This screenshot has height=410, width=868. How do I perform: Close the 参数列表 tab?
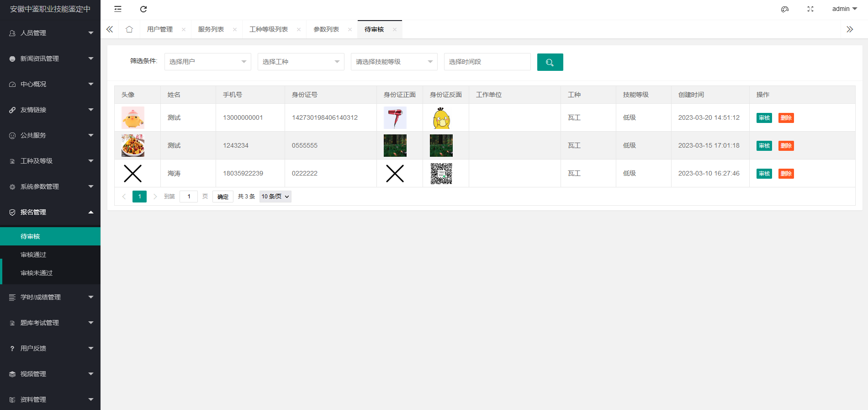tap(350, 29)
